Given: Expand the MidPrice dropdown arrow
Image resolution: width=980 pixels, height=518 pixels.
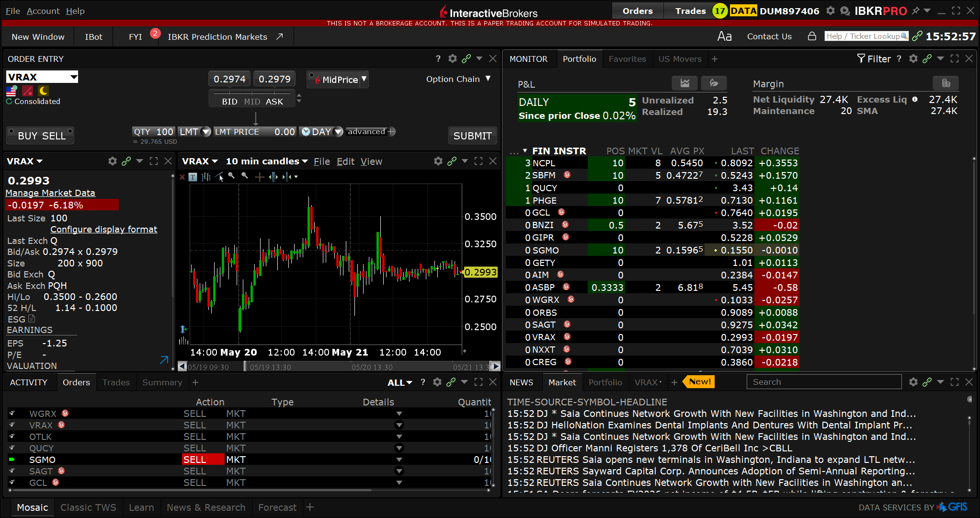Looking at the screenshot, I should [365, 79].
